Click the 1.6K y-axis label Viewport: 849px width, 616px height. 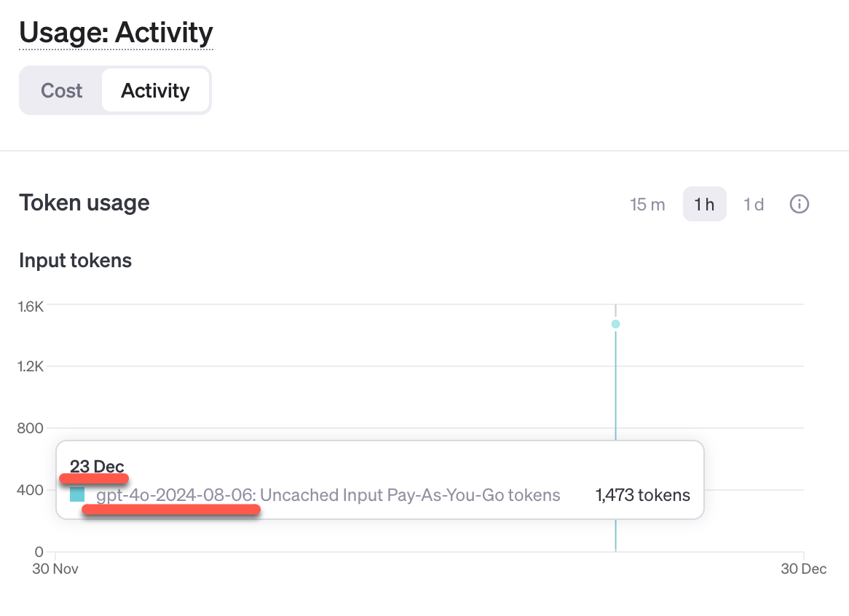click(x=31, y=307)
